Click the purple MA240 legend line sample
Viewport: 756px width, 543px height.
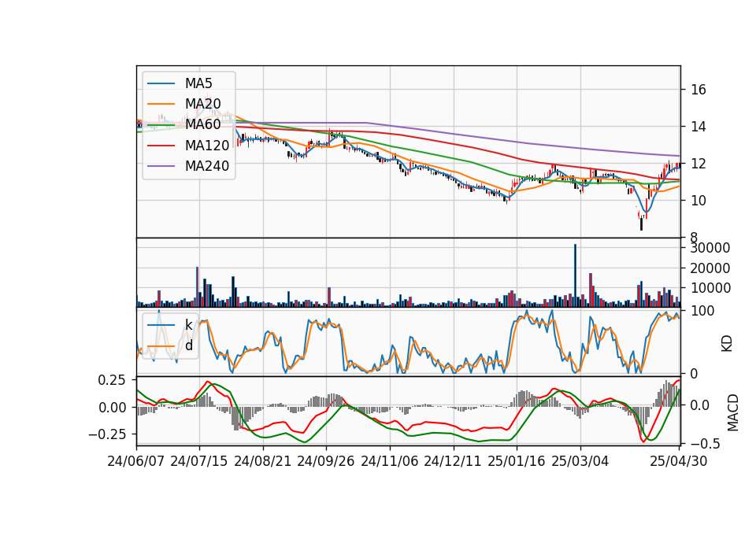point(161,166)
